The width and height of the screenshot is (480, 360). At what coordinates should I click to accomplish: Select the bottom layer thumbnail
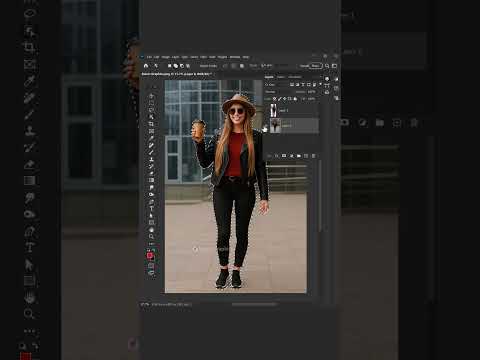pyautogui.click(x=275, y=126)
